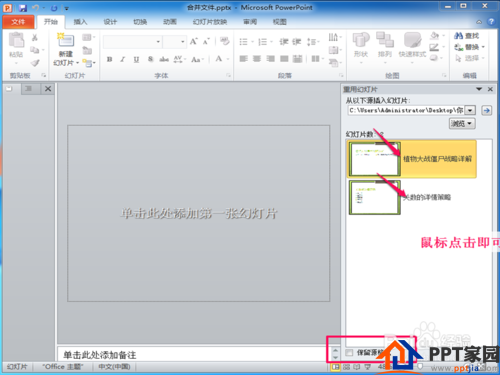Justify text in paragraph group
500x375 pixels.
pyautogui.click(x=284, y=59)
